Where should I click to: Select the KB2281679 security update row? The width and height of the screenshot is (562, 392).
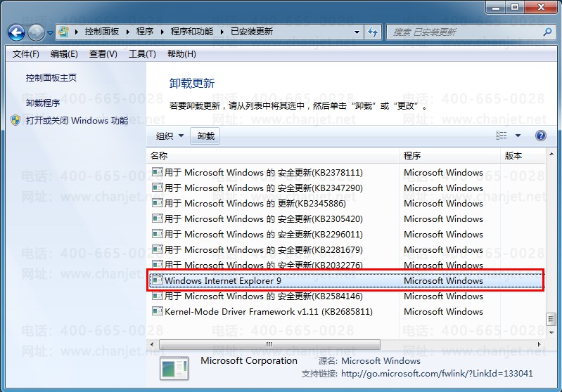[x=346, y=249]
